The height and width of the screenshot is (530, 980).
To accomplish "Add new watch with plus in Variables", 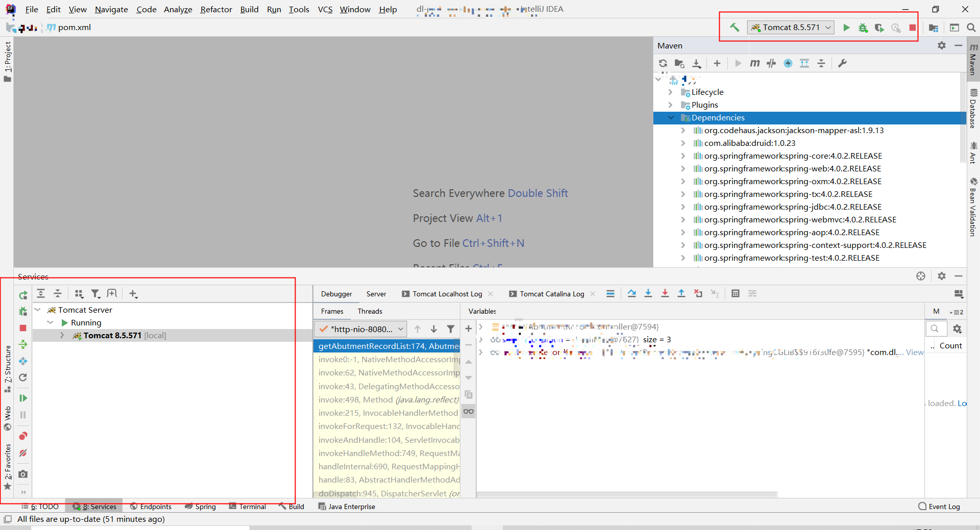I will 469,329.
